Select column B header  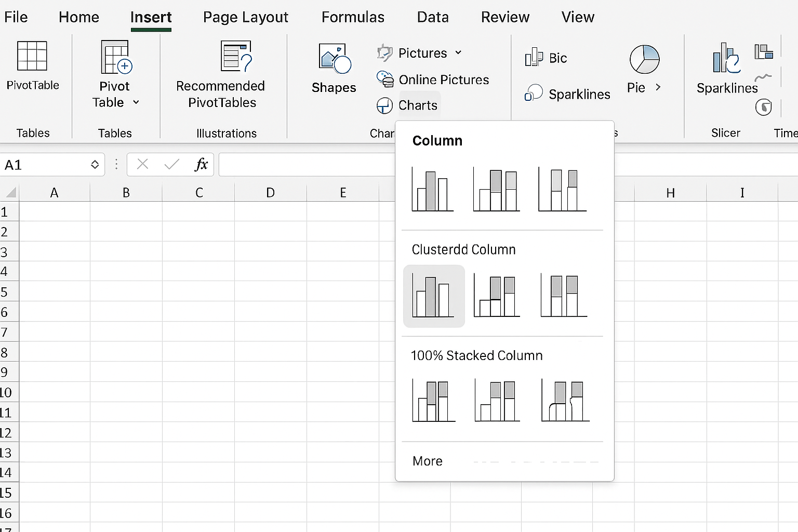126,193
